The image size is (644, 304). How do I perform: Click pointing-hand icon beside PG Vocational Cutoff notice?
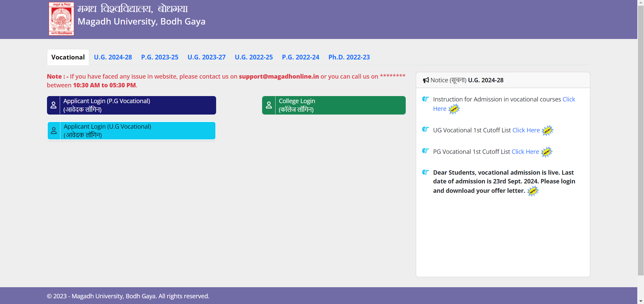point(426,151)
